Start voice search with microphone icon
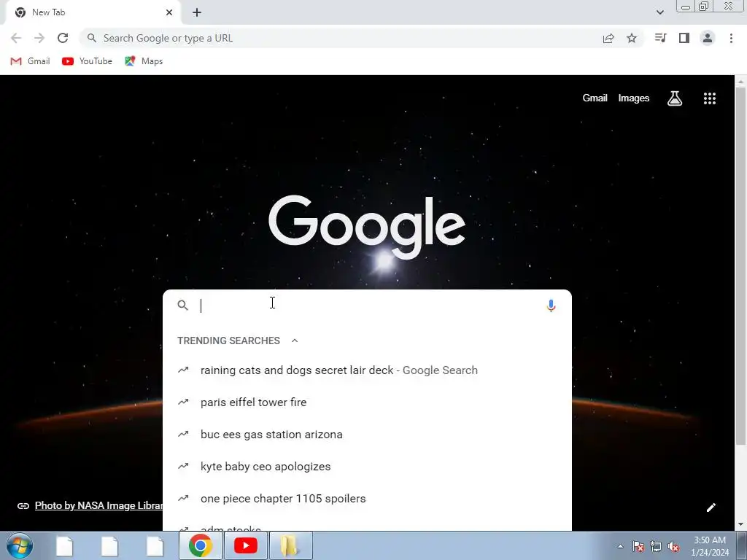This screenshot has height=560, width=747. [x=551, y=306]
